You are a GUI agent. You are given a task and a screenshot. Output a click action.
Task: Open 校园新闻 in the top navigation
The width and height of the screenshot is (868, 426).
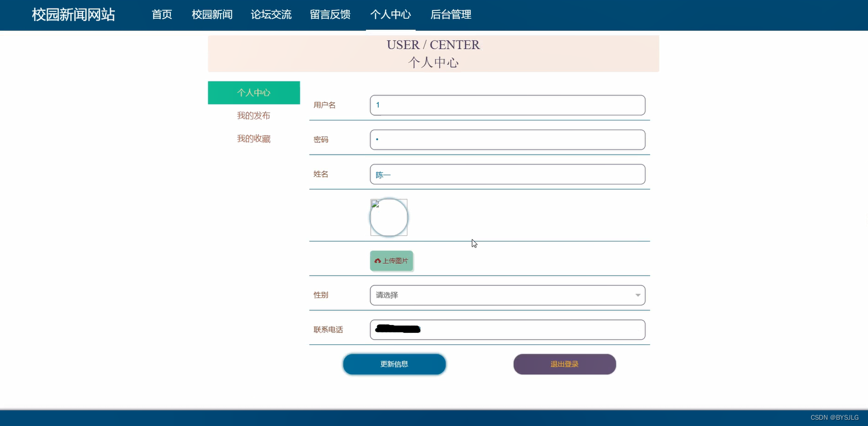(212, 15)
